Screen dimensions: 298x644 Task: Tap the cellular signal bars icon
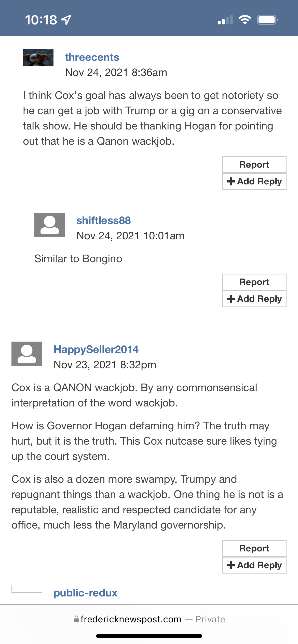click(225, 20)
